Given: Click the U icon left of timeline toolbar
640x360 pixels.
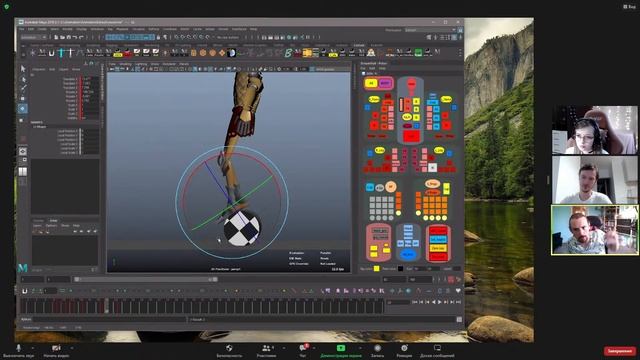Looking at the screenshot, I should pyautogui.click(x=24, y=291).
